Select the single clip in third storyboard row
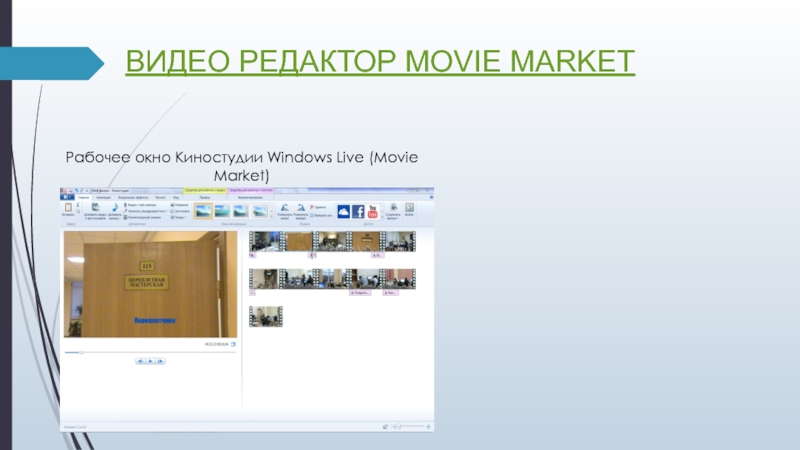 coord(266,317)
